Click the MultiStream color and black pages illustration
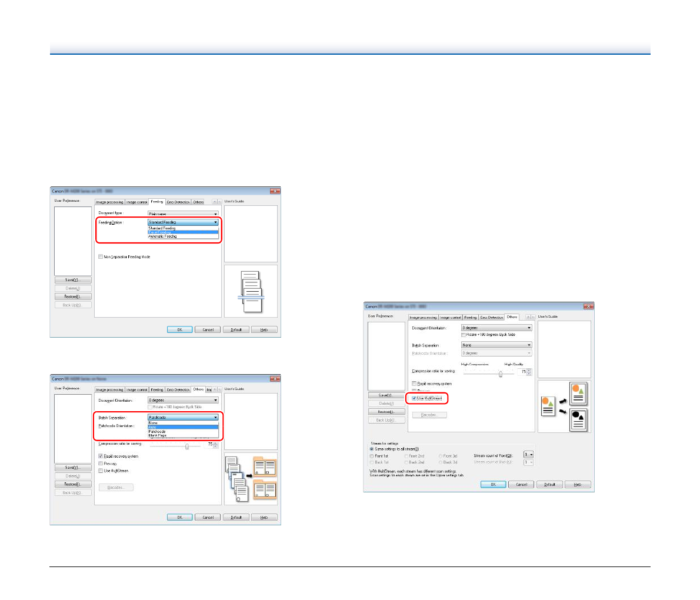 tap(564, 406)
